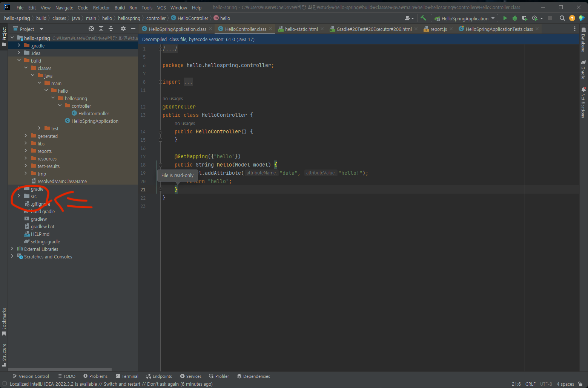Click 21:6 cursor position in status bar
Viewport: 588px width, 388px height.
(x=516, y=384)
